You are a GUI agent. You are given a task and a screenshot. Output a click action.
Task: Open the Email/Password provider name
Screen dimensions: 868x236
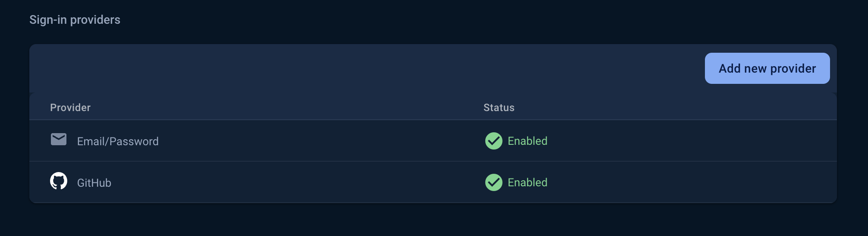point(118,141)
